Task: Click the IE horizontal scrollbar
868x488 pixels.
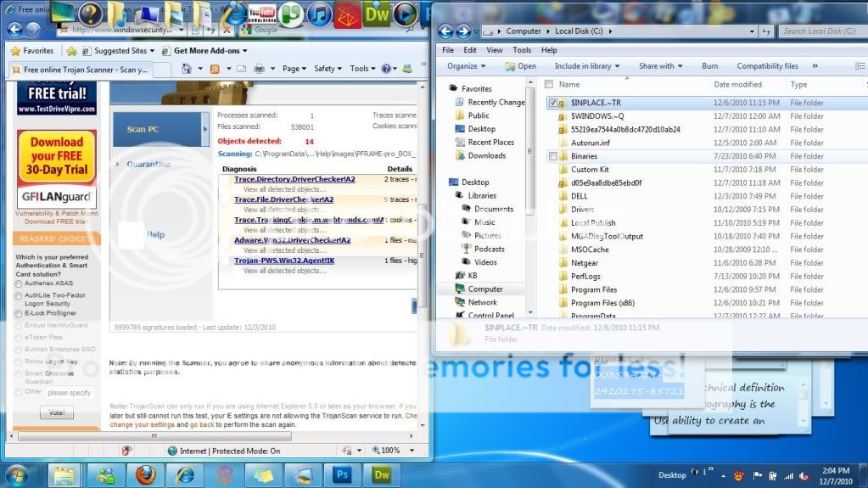Action: coord(154,436)
